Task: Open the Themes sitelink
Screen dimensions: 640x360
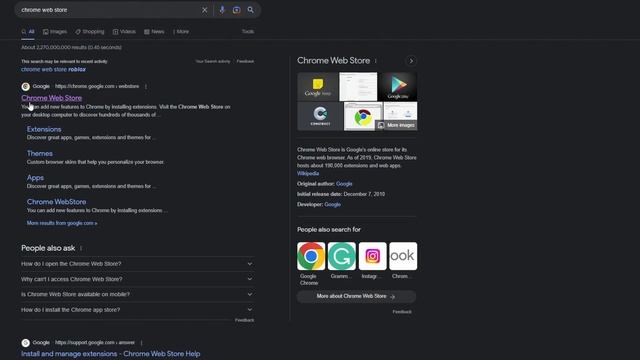Action: tap(40, 153)
